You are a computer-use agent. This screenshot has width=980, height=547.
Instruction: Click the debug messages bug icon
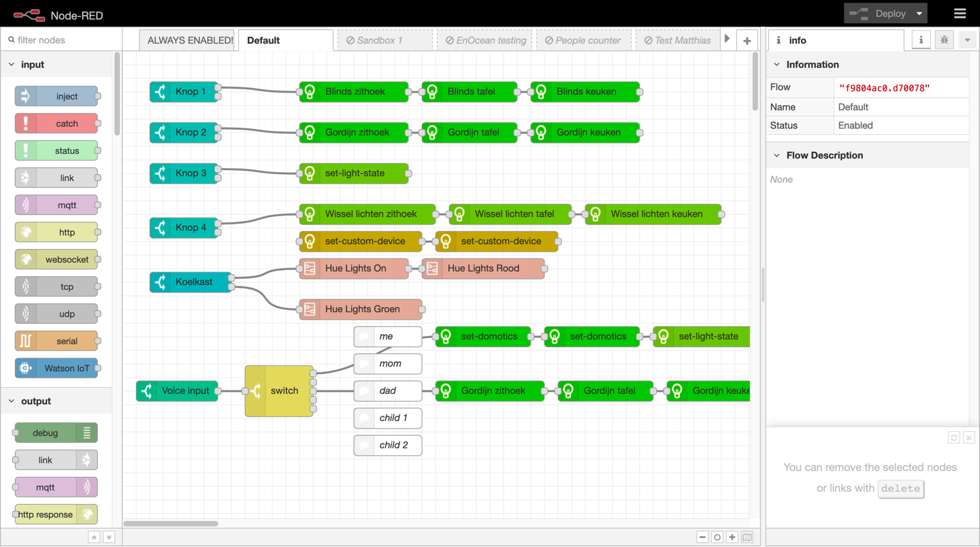pyautogui.click(x=944, y=40)
